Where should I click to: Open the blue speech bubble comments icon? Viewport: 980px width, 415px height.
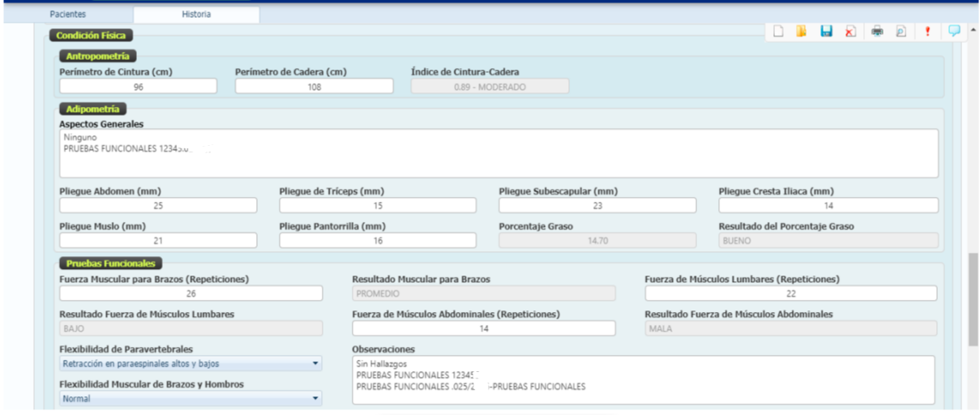click(x=954, y=31)
